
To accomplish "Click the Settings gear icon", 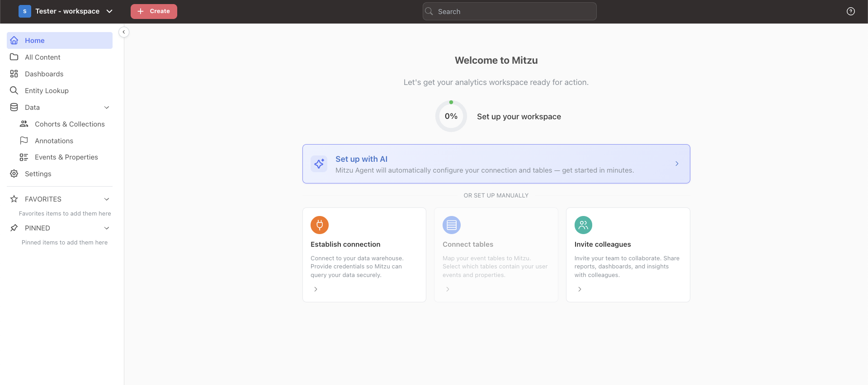I will coord(14,174).
